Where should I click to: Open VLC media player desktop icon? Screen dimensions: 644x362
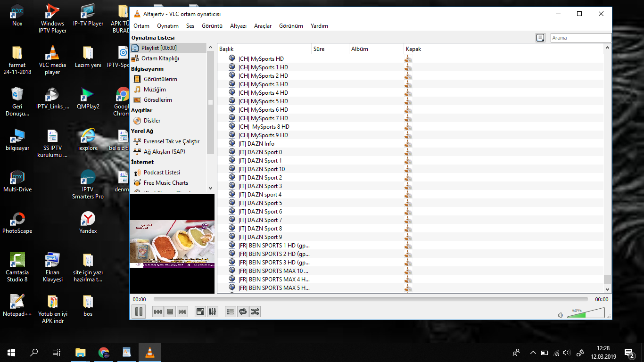[52, 60]
